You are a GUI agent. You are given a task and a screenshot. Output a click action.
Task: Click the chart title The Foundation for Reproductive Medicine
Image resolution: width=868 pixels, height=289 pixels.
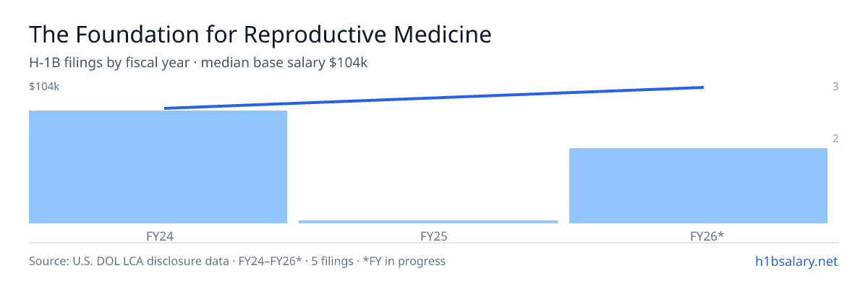coord(260,34)
